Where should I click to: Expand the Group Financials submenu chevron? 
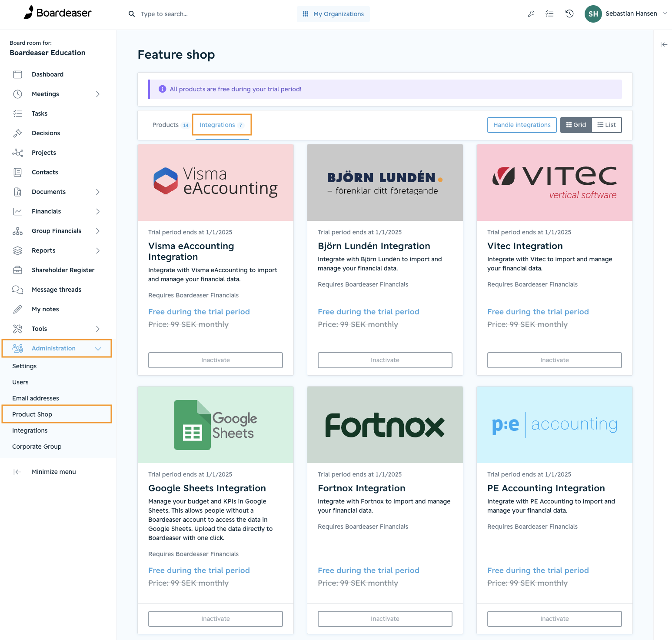pyautogui.click(x=98, y=231)
